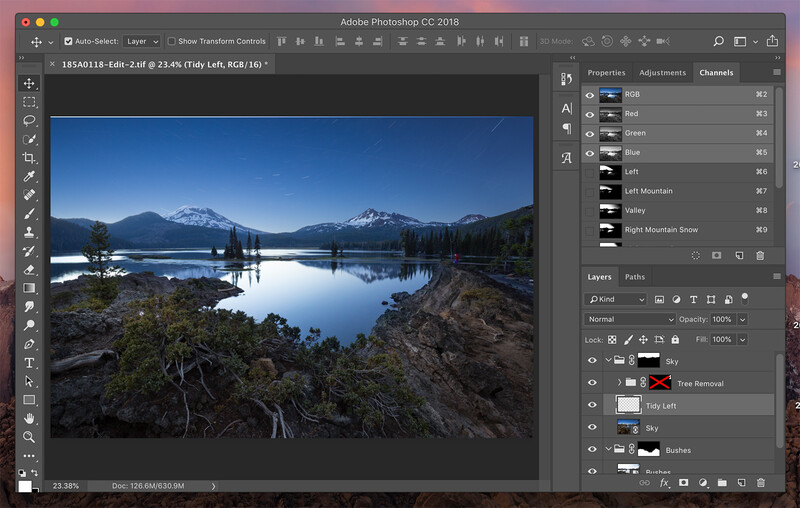Add a layer style with fx button
Screen dimensions: 800x508
point(664,482)
